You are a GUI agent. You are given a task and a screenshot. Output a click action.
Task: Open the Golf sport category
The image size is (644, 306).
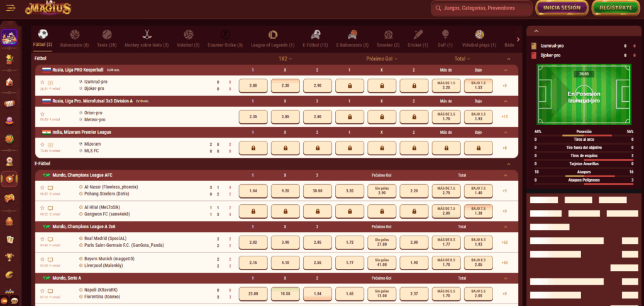pyautogui.click(x=445, y=35)
